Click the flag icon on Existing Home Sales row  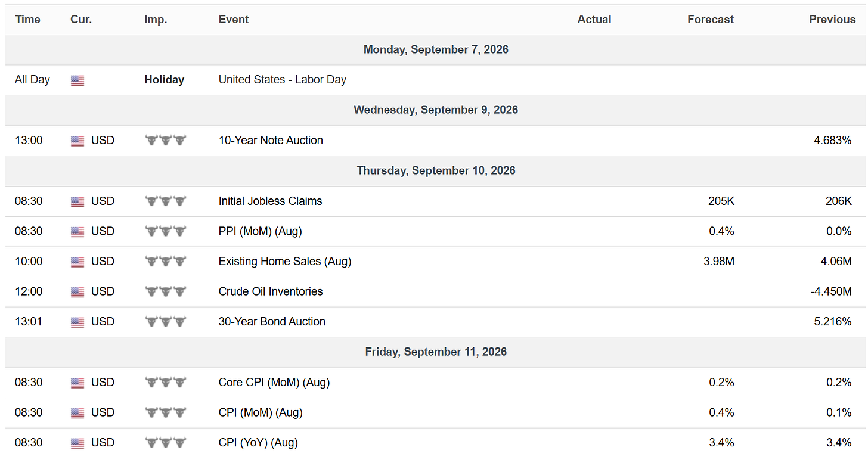[77, 262]
